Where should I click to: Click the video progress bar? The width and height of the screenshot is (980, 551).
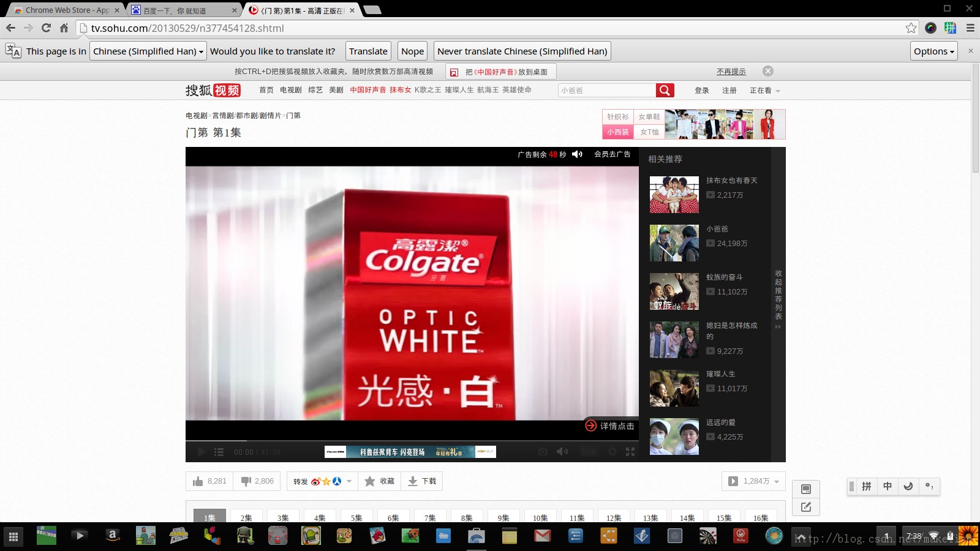click(x=412, y=441)
